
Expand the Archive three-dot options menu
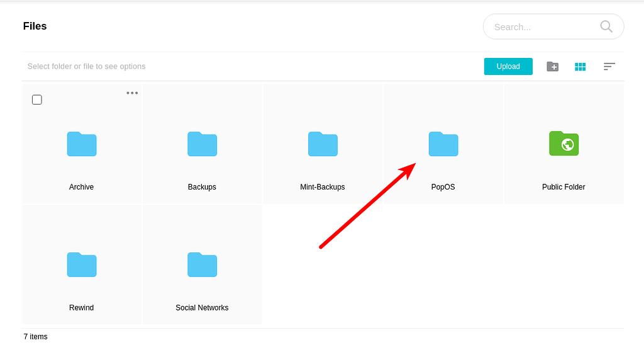coord(132,93)
